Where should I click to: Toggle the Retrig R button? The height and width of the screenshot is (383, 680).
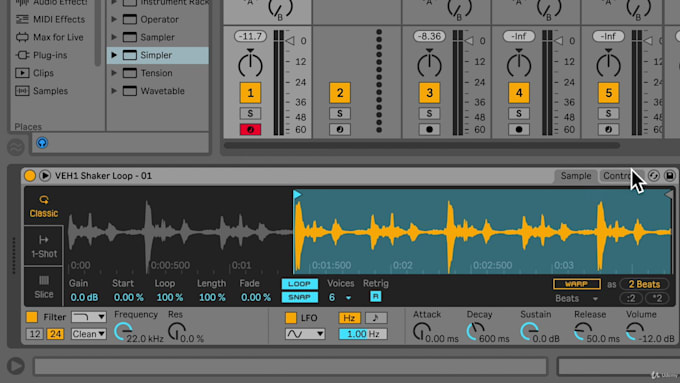point(376,297)
